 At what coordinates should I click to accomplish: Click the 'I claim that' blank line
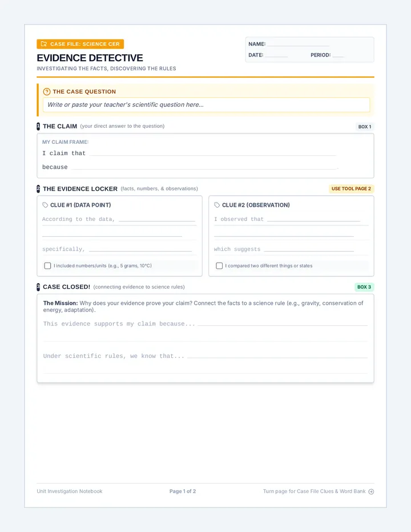(x=212, y=154)
